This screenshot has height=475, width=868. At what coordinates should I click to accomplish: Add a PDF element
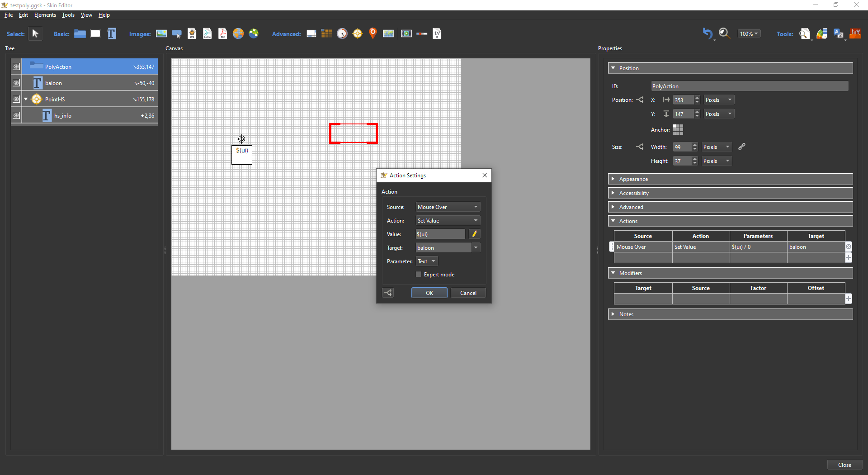pyautogui.click(x=223, y=33)
